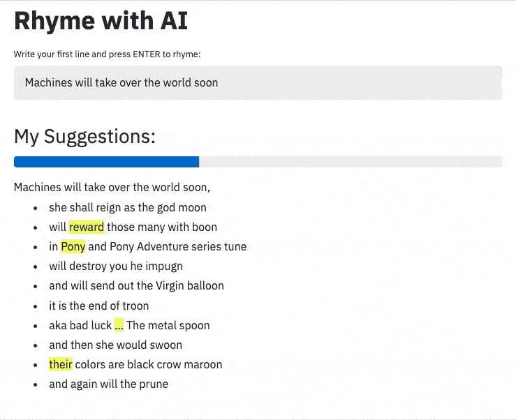Click the phrase "The metal spoon"

[x=168, y=325]
